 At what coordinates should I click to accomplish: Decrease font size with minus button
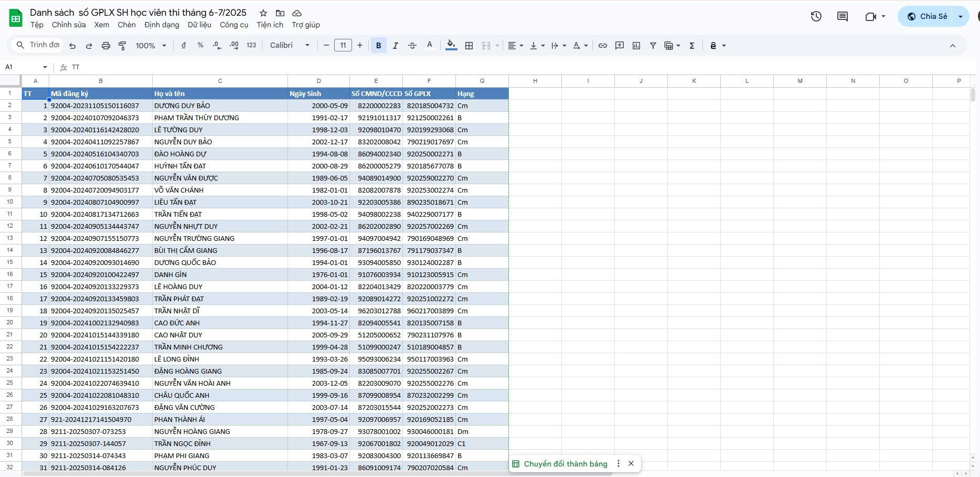pyautogui.click(x=326, y=46)
